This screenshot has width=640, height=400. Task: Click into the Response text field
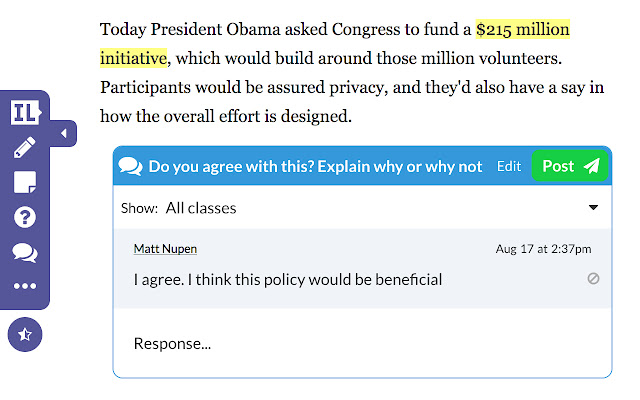click(362, 343)
